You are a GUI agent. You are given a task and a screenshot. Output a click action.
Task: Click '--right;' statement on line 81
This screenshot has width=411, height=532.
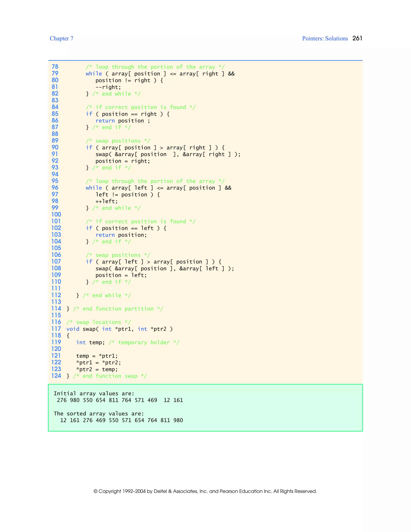click(x=108, y=87)
